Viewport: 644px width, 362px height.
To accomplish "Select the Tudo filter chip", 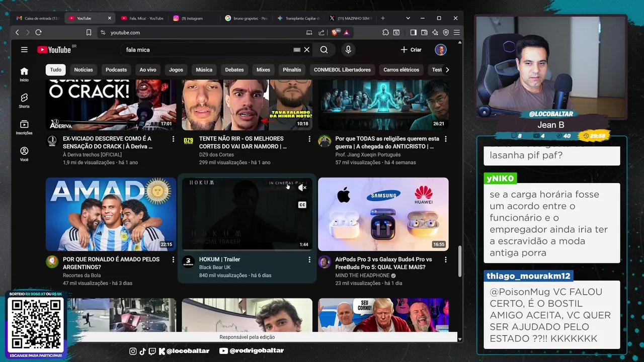I will click(x=56, y=70).
